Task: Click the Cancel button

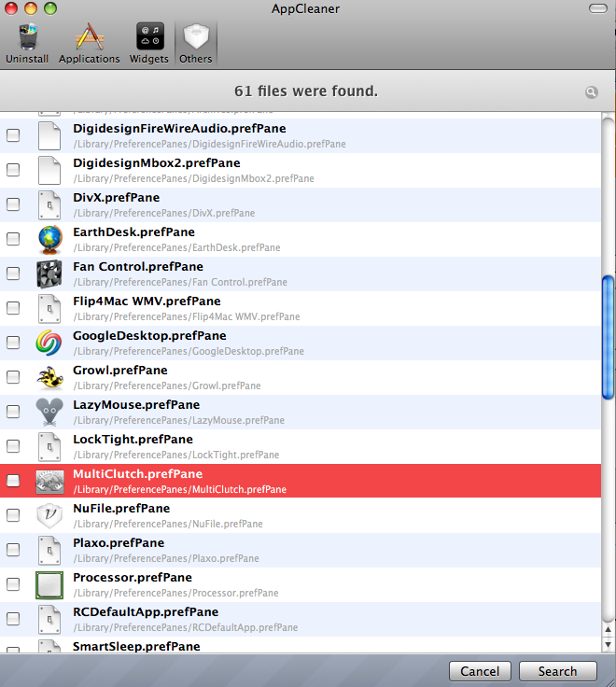Action: coord(480,671)
